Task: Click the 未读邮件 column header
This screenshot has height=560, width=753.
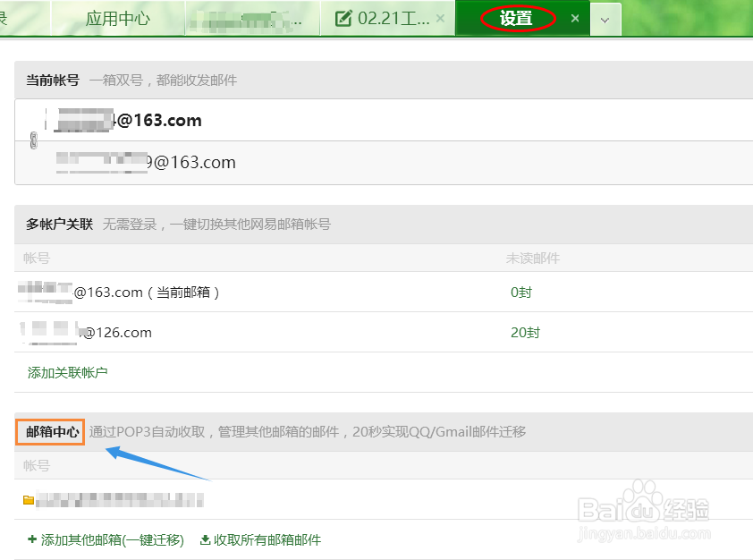Action: pos(533,258)
